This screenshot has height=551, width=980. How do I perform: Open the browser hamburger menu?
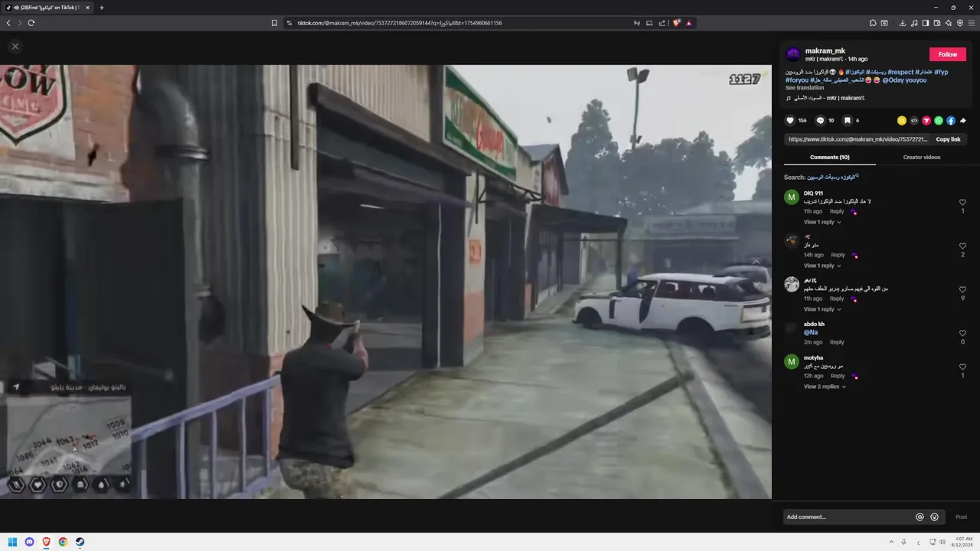coord(971,23)
